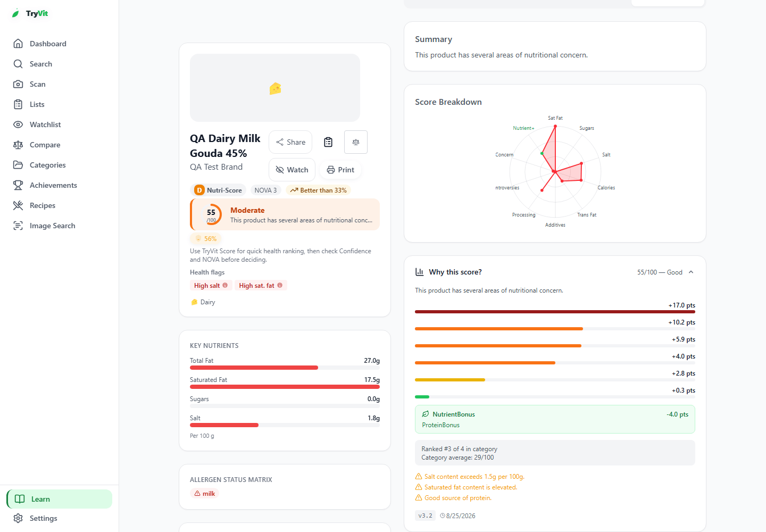Click "Ranked #3 of 4 in category"
Viewport: 766px width, 532px height.
click(x=460, y=449)
